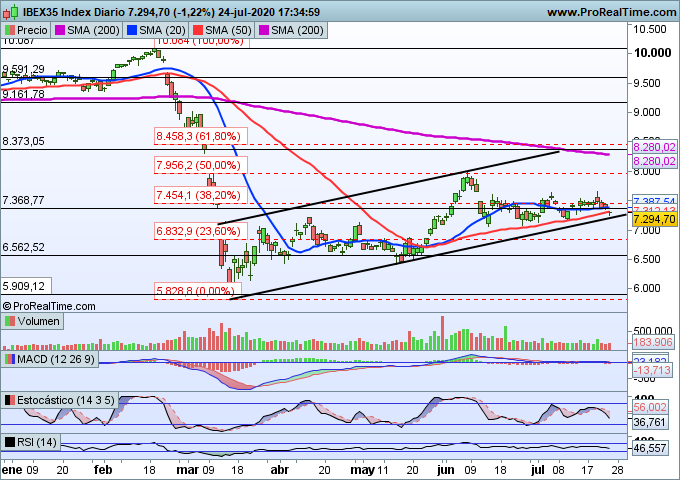This screenshot has height=480, width=680.
Task: Click the MACD indicator icon
Action: coord(9,358)
